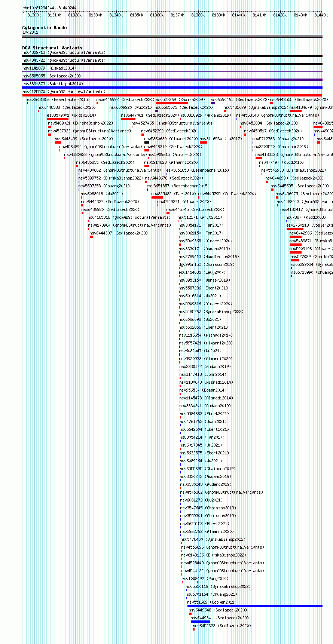
Task: Open nsv4568340 gnomAD variant entry
Action: click(x=278, y=115)
